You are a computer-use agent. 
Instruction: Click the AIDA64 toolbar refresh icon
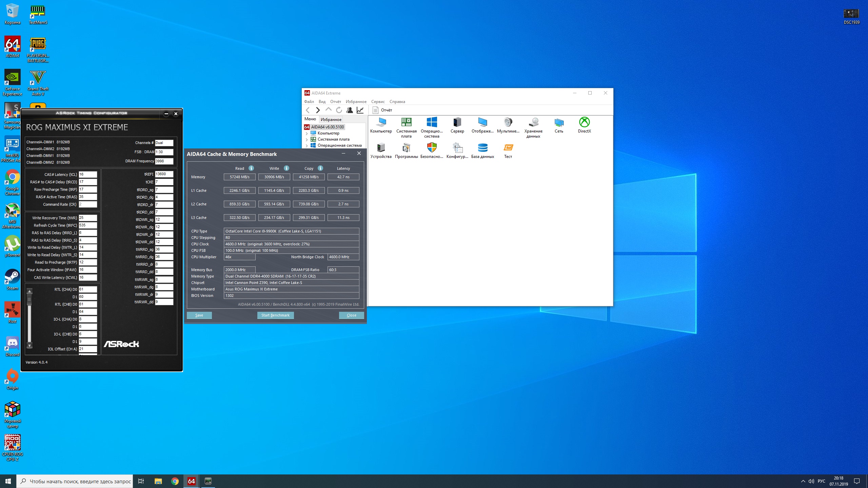click(x=339, y=110)
